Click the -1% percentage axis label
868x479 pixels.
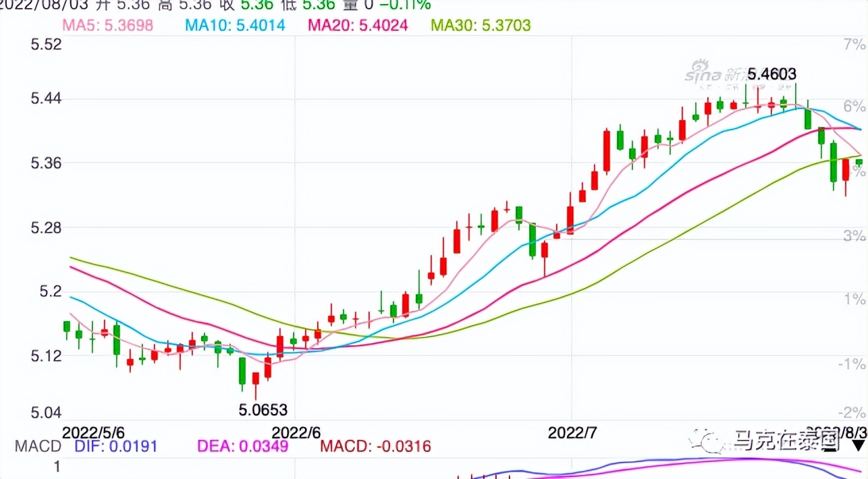click(852, 364)
